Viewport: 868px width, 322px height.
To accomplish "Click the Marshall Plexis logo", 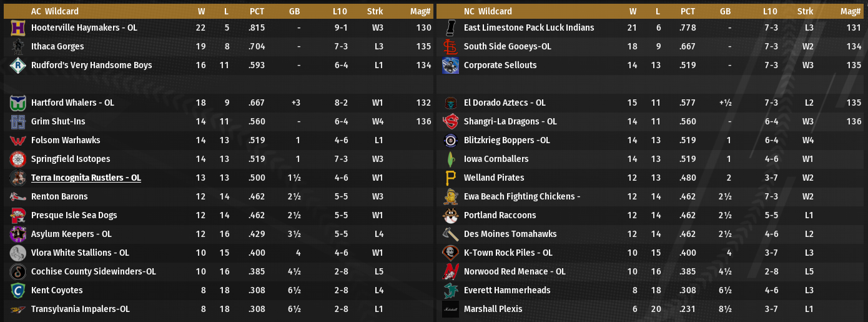I will pos(450,309).
